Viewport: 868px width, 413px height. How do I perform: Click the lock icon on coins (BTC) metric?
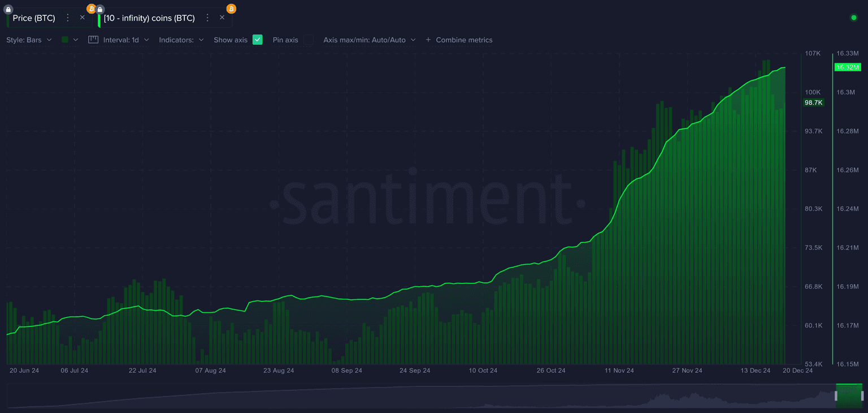coord(100,9)
